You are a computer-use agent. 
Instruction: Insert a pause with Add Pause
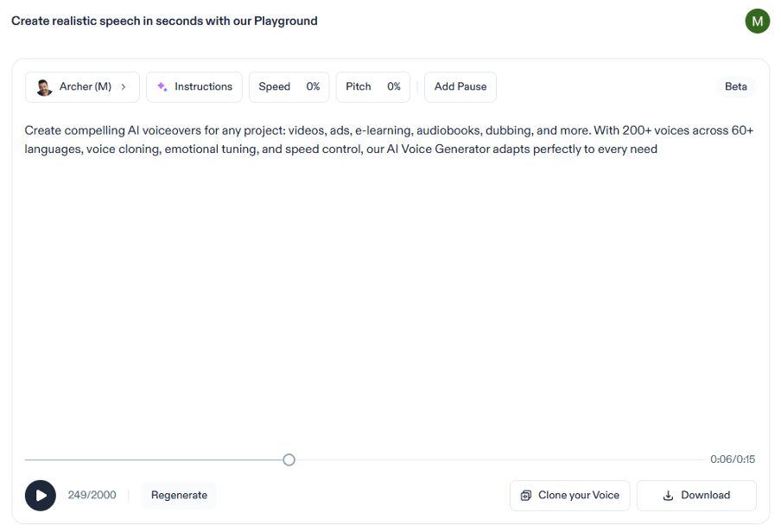pos(460,87)
